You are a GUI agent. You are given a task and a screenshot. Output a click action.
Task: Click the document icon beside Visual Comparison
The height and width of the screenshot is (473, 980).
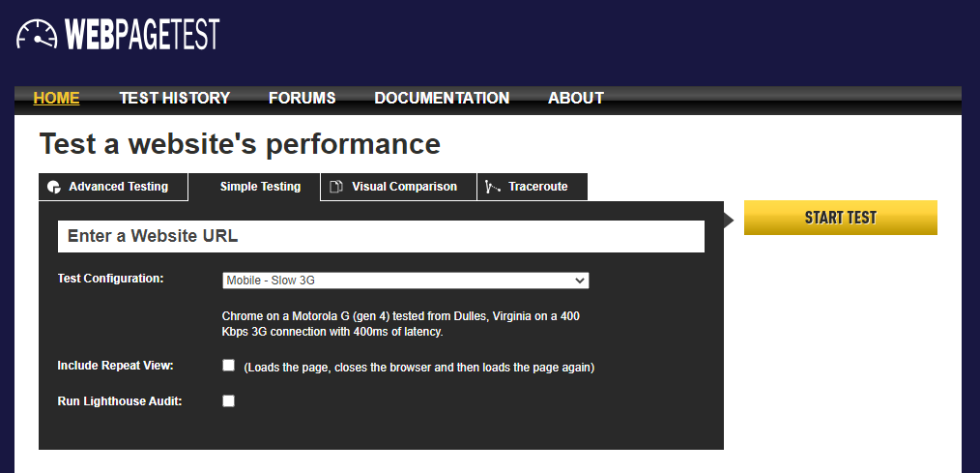[x=336, y=187]
